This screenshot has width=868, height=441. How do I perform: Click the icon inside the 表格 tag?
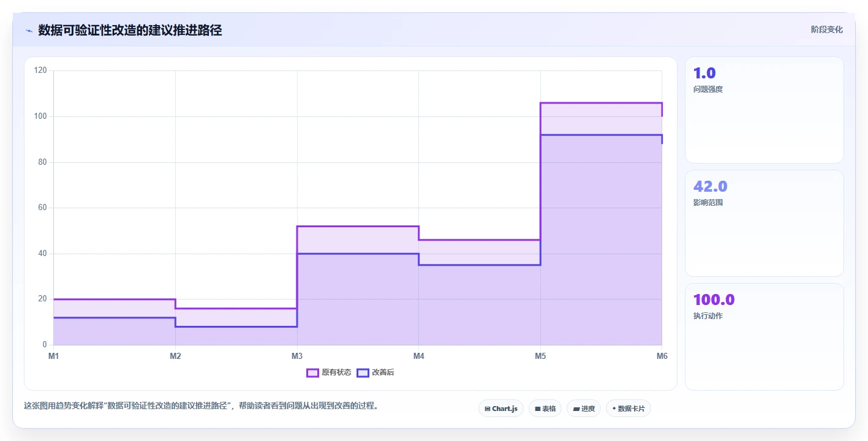tap(538, 409)
